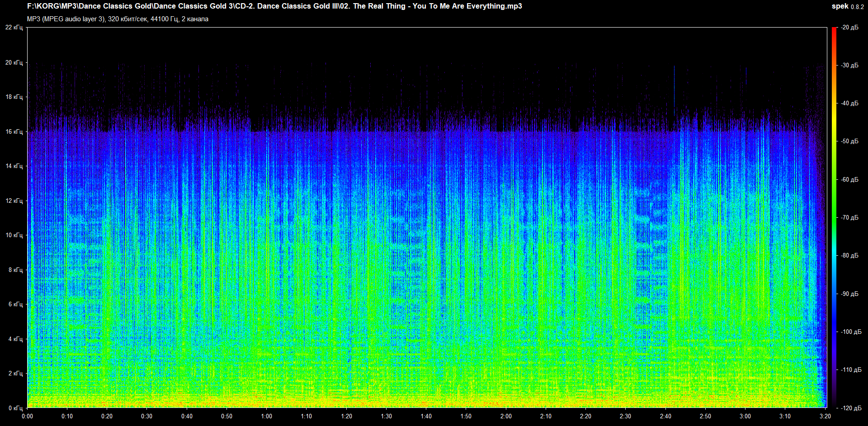Click the 0:40 time axis label
Screen dimensions: 868x426
187,416
